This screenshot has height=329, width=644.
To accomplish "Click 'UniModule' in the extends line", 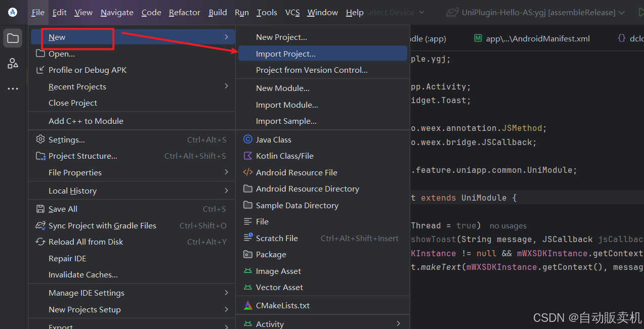I will pos(484,198).
